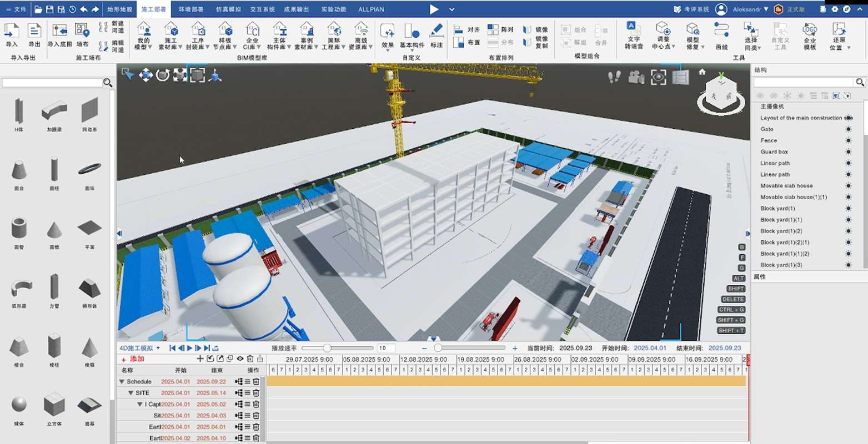Toggle visibility of the Guard box item
The width and height of the screenshot is (868, 444).
(848, 152)
